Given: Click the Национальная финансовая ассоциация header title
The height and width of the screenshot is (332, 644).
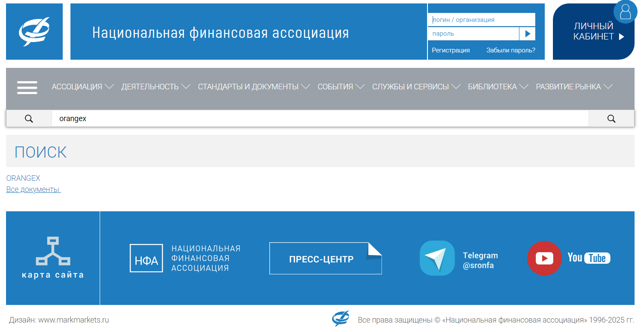Looking at the screenshot, I should (220, 33).
